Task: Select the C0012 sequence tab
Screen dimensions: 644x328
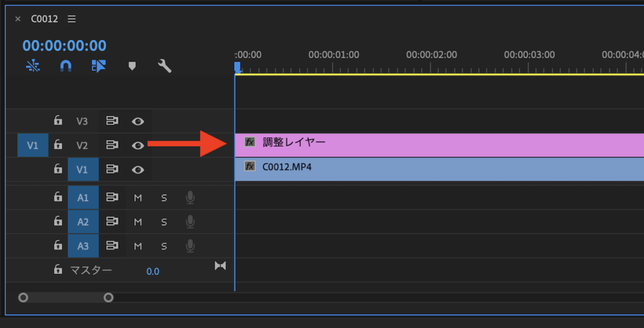Action: 44,19
